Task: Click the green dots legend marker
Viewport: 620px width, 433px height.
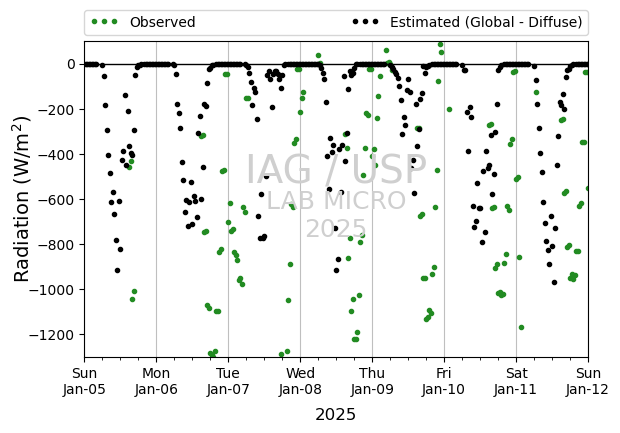Action: click(x=104, y=22)
